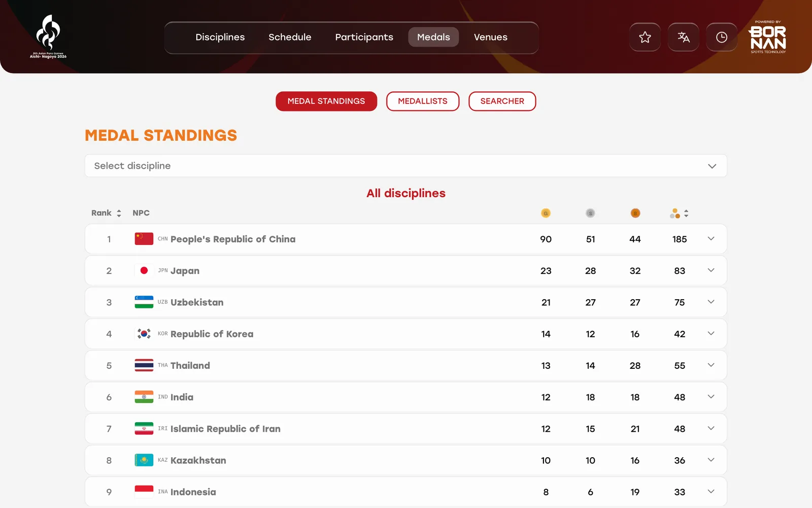Open the Schedule menu item
Screen dimensions: 812x508
(x=290, y=37)
